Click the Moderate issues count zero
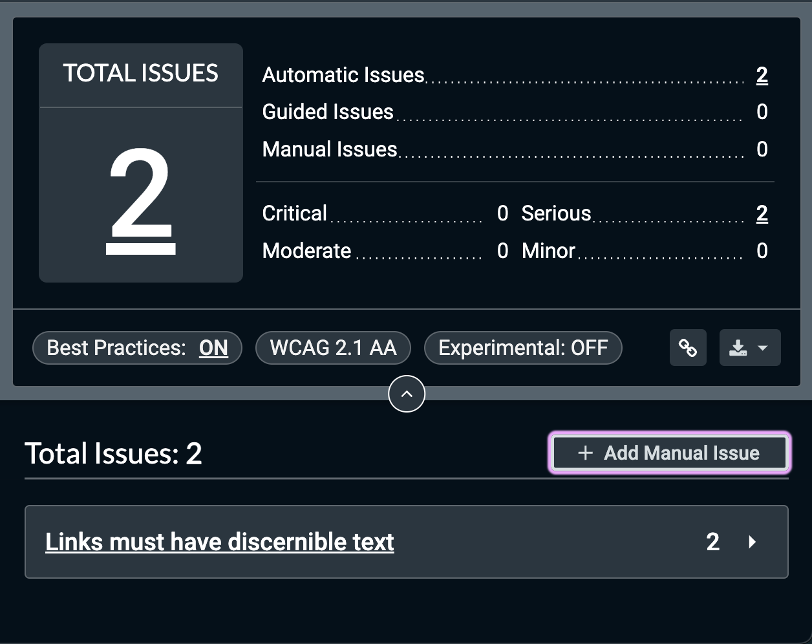 (x=502, y=251)
